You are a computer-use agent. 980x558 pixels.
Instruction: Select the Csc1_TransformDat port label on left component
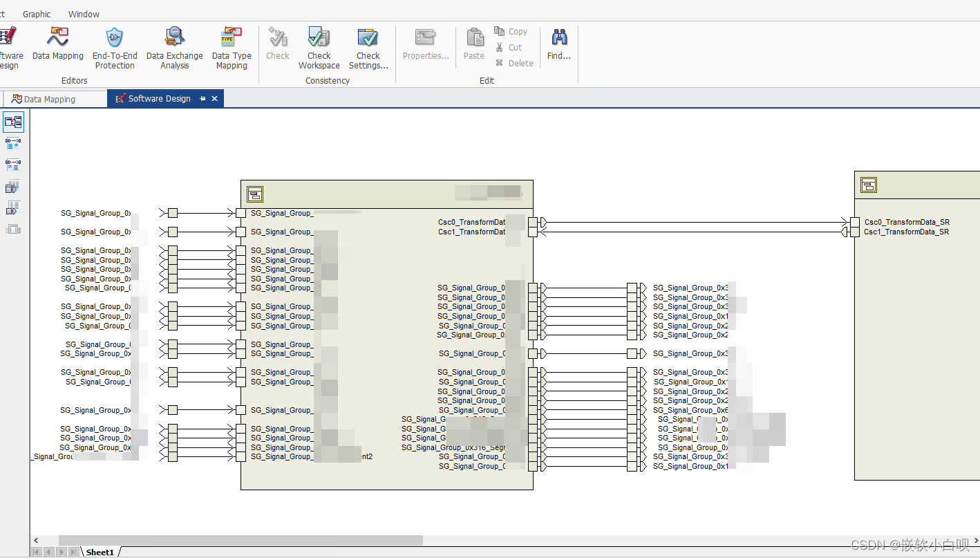[x=472, y=232]
